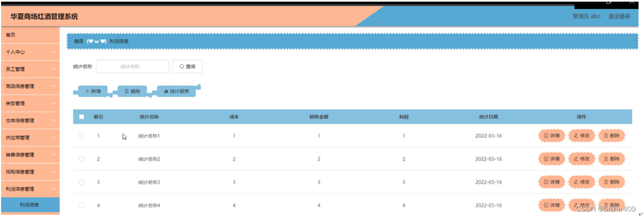Open 详情 details for 统计名称2

tap(551, 159)
